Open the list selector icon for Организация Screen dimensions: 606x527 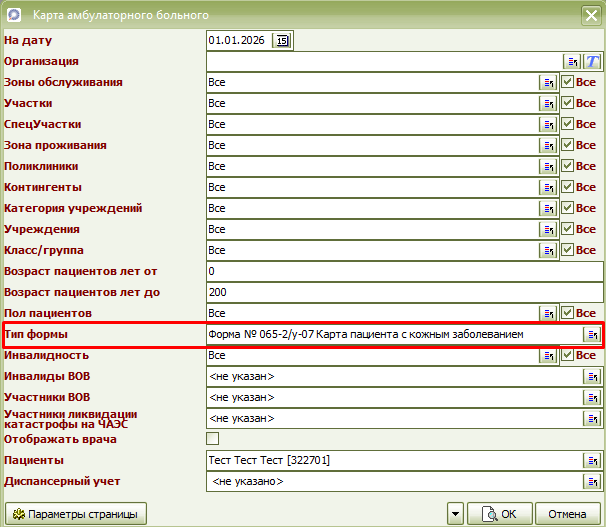[x=574, y=62]
